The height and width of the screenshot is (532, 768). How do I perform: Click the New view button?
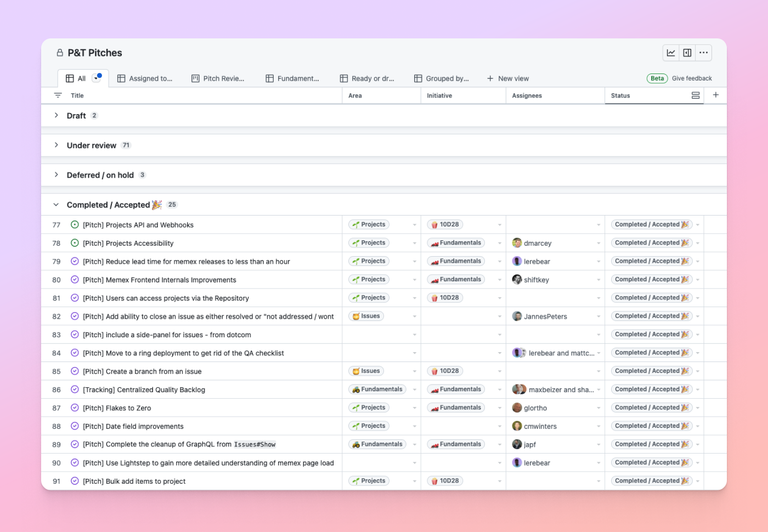pyautogui.click(x=508, y=78)
